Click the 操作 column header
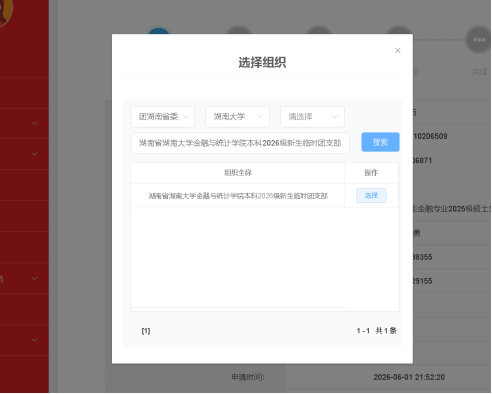 (x=371, y=173)
